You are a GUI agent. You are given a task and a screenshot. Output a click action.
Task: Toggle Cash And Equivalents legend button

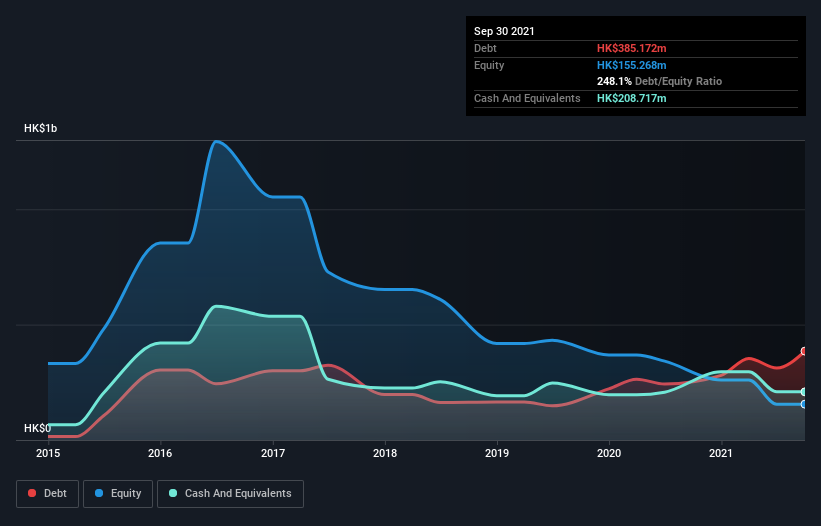point(230,494)
